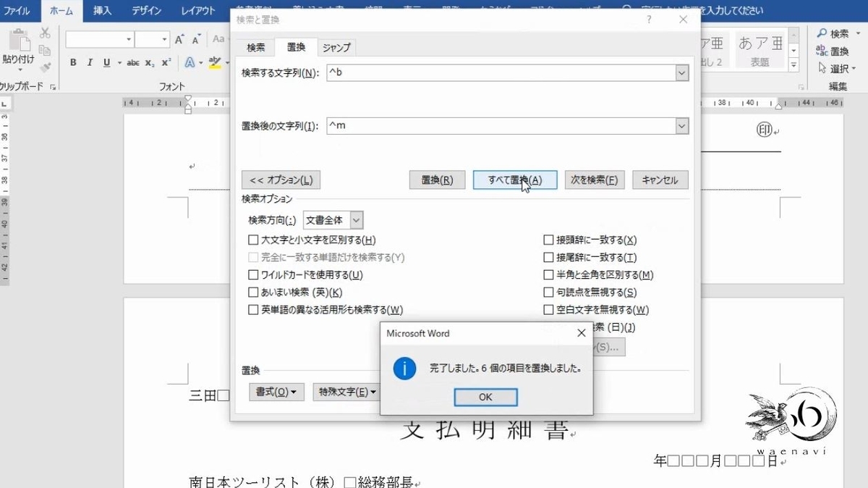Enable 大文字と小文字を区別する option
Screen dimensions: 868x488
coord(253,240)
